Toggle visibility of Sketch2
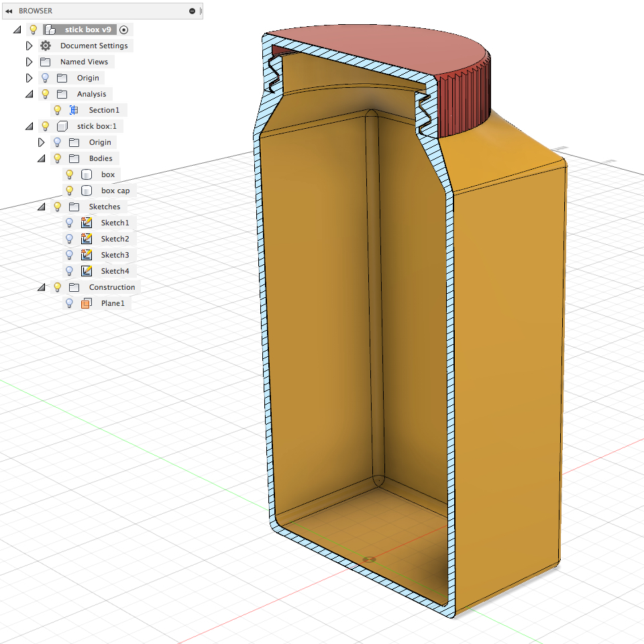The width and height of the screenshot is (644, 644). [69, 238]
